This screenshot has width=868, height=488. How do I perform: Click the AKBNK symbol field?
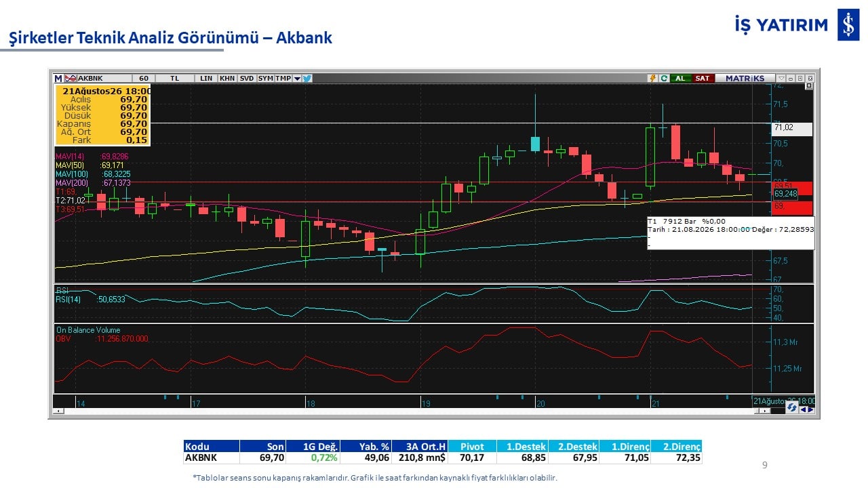tap(104, 78)
